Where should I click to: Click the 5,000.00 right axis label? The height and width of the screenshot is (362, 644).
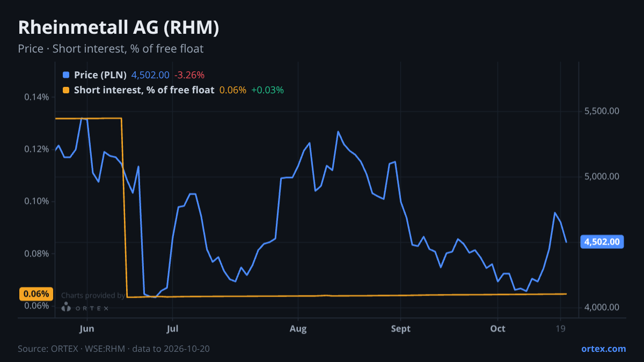click(x=602, y=176)
